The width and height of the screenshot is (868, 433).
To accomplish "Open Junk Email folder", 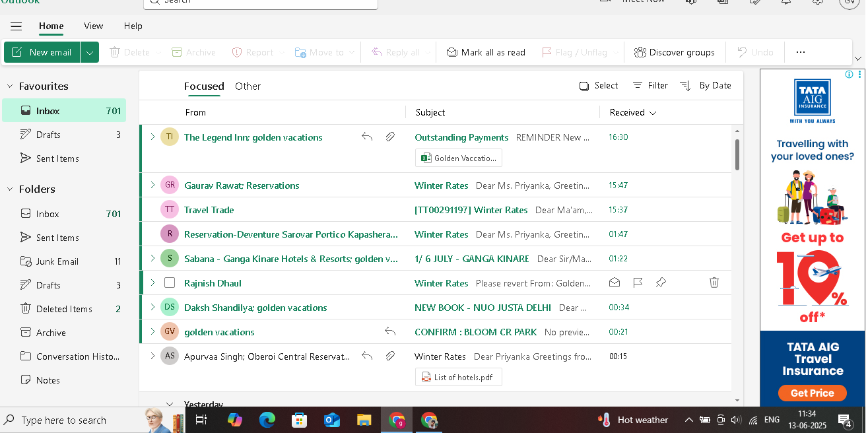I will click(57, 261).
